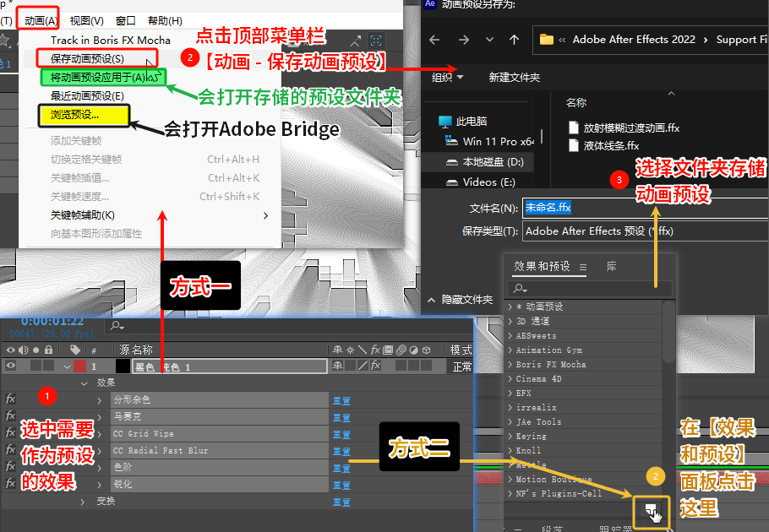Click the 文件名 input field
The image size is (769, 532).
click(x=646, y=208)
